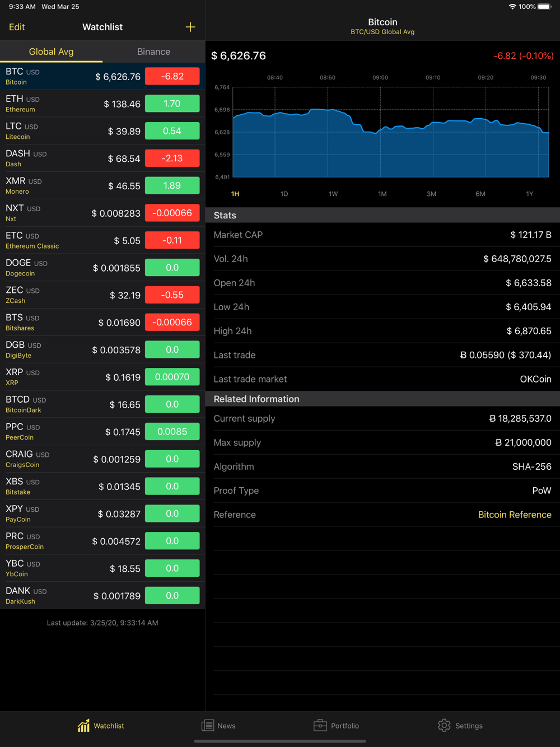Click Edit in the Watchlist header
This screenshot has height=747, width=560.
[x=17, y=27]
